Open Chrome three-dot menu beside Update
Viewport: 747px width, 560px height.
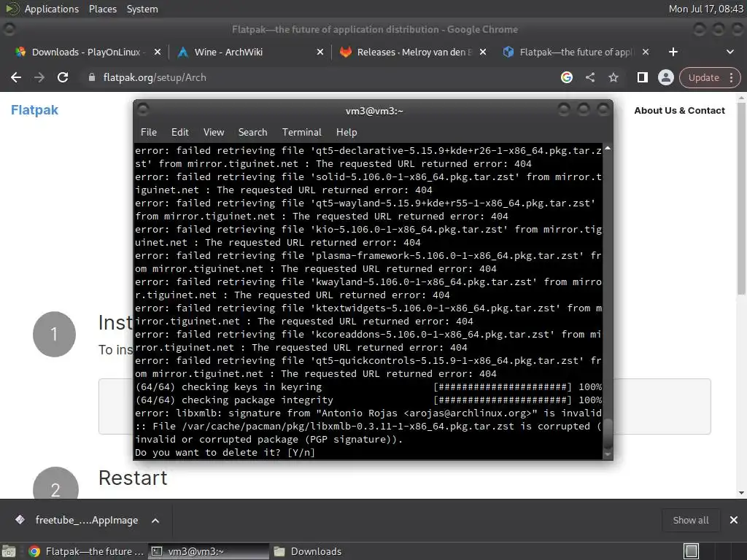click(x=731, y=77)
